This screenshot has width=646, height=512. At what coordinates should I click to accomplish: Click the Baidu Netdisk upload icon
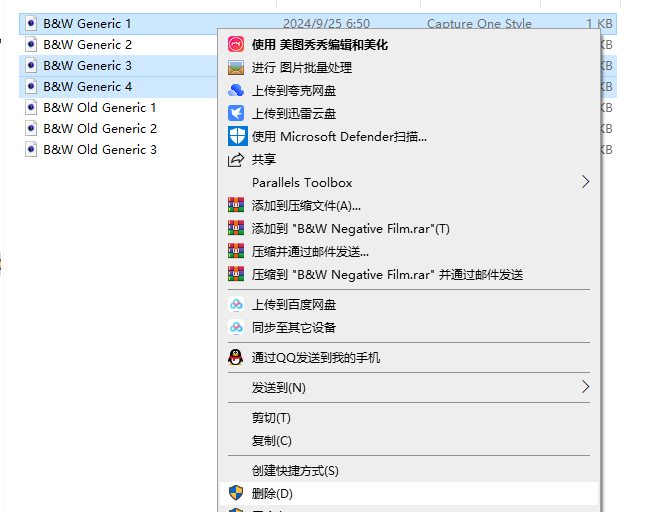[x=236, y=304]
